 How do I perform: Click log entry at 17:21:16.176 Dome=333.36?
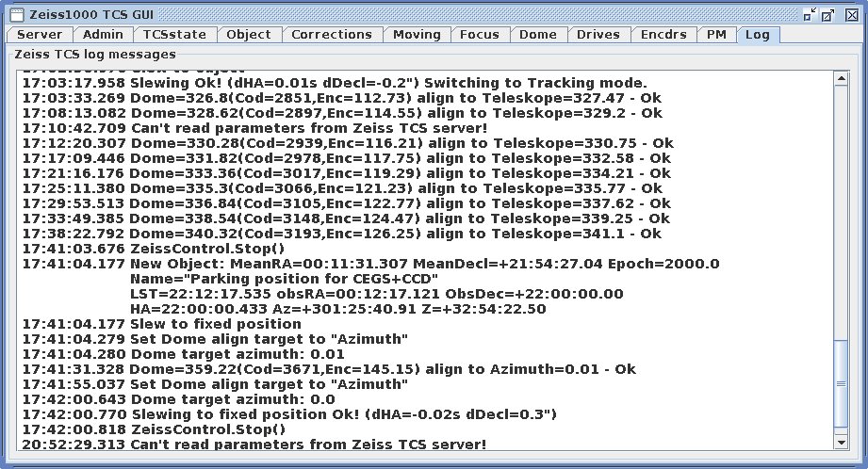click(x=347, y=173)
